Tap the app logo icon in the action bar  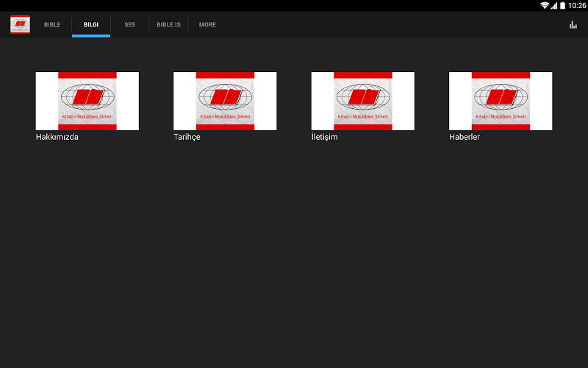pyautogui.click(x=21, y=24)
